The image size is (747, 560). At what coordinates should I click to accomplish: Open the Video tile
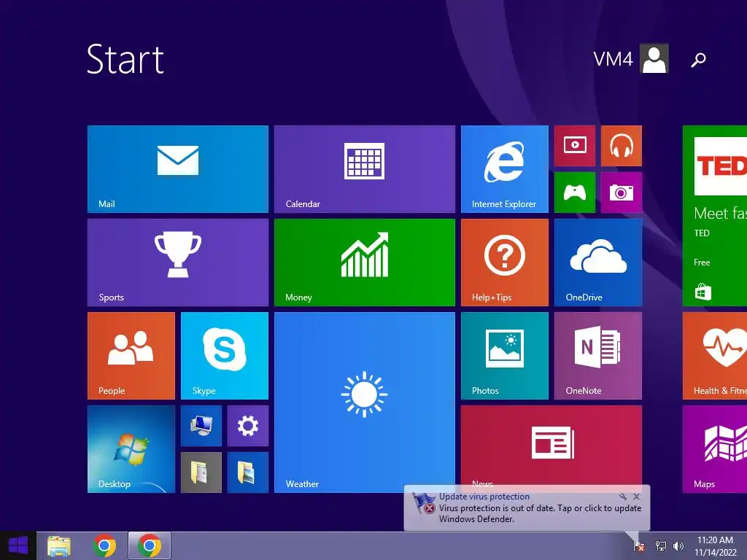pos(575,146)
